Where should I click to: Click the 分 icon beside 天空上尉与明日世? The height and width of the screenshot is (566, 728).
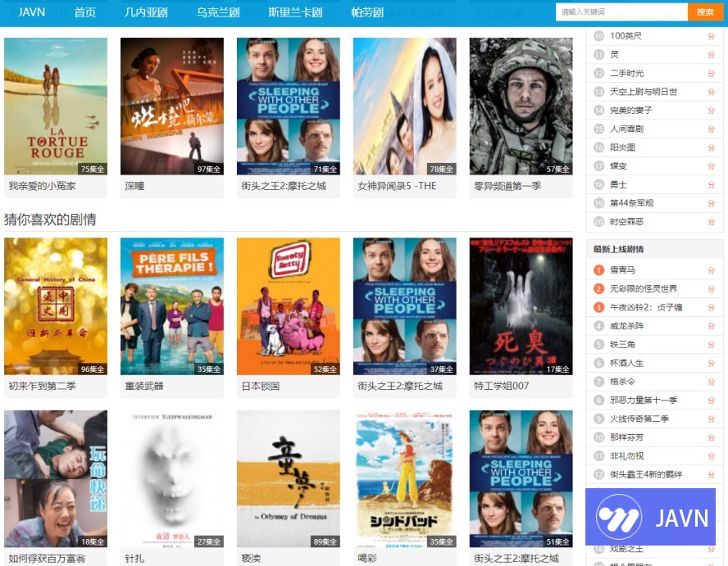tap(711, 92)
